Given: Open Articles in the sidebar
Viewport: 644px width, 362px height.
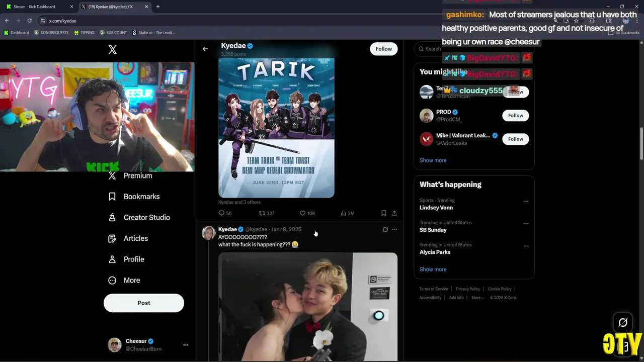Looking at the screenshot, I should pyautogui.click(x=128, y=238).
